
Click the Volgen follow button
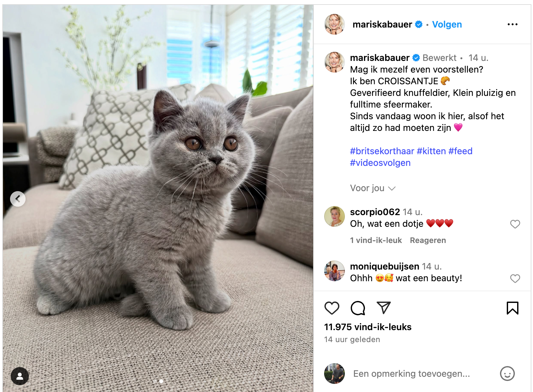click(447, 24)
